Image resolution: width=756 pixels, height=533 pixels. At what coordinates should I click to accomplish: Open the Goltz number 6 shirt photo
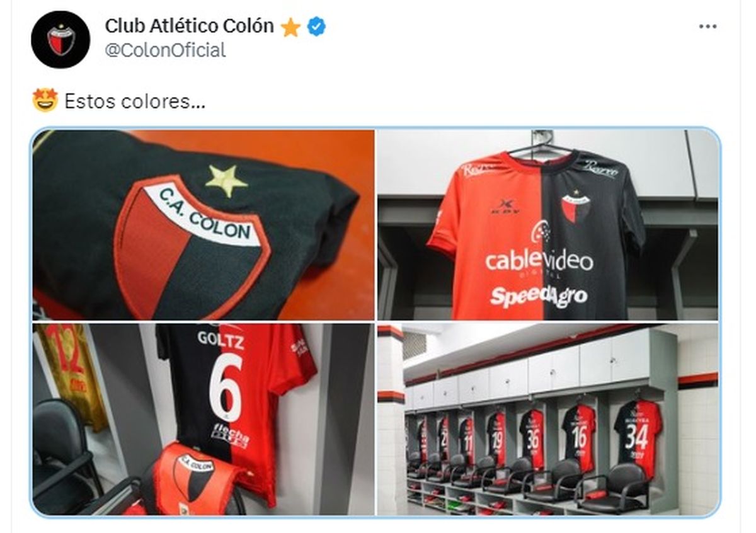pos(203,419)
